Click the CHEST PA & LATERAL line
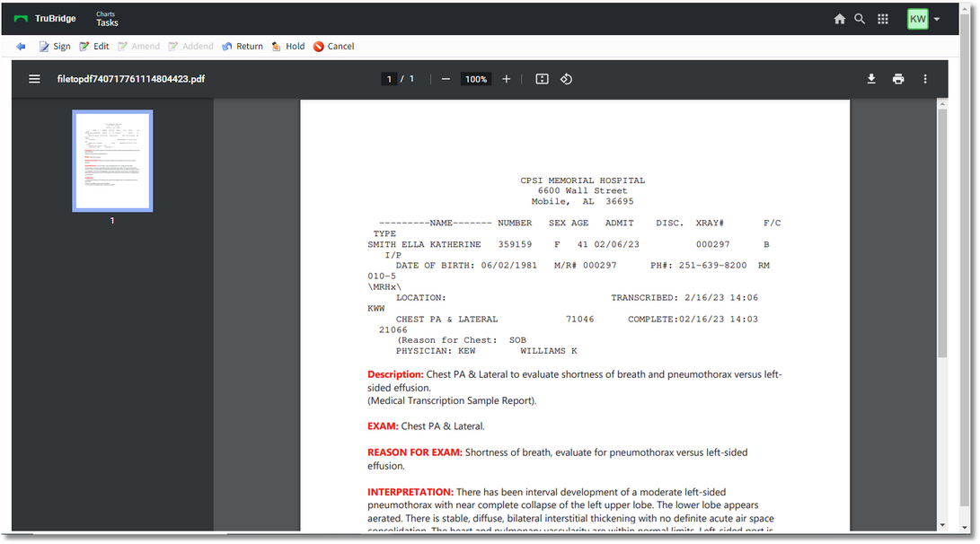The image size is (980, 544). tap(446, 320)
